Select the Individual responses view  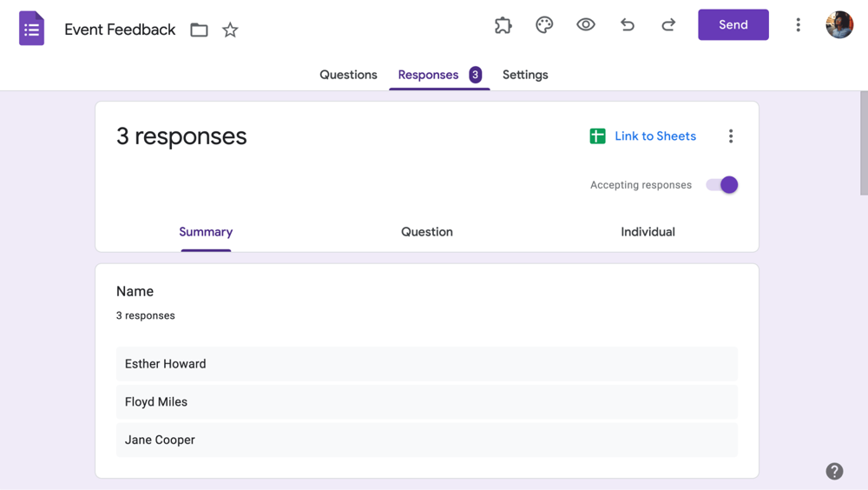click(648, 232)
